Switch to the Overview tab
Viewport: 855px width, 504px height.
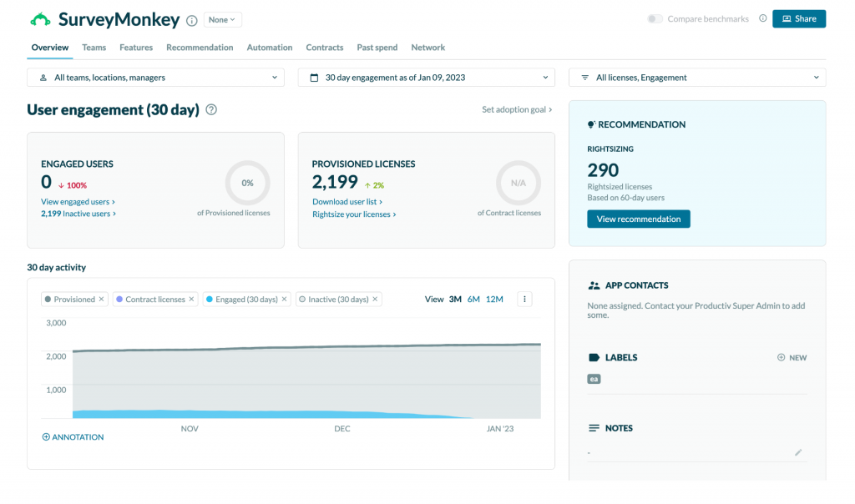pos(49,48)
